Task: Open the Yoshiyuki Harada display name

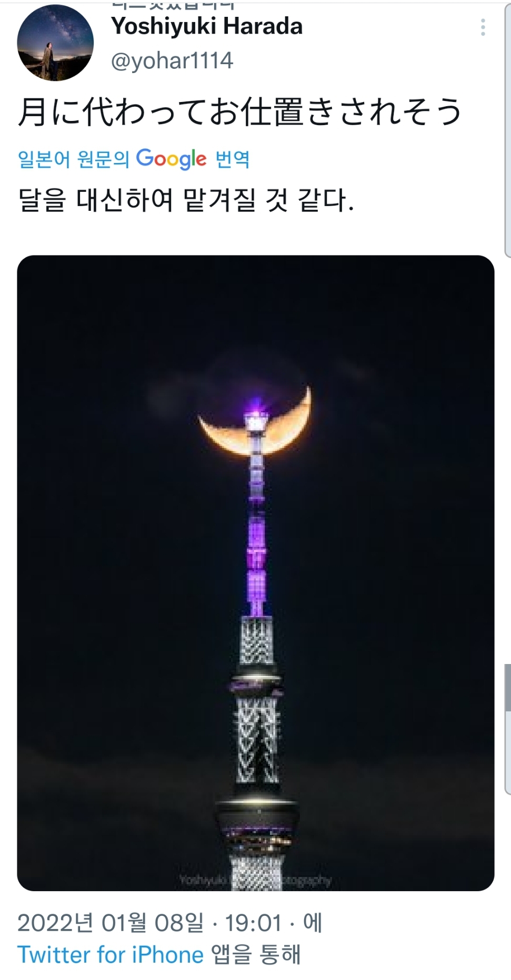Action: click(x=207, y=26)
